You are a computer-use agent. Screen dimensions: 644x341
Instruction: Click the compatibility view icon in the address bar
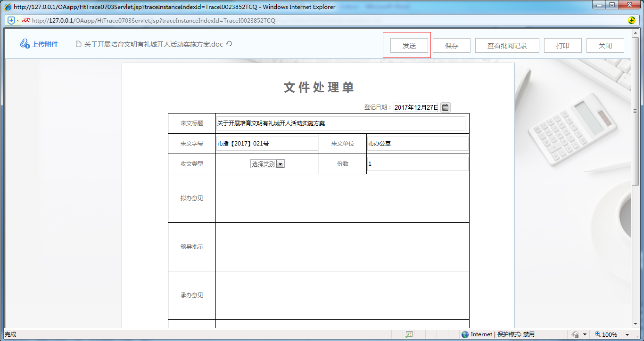25,20
